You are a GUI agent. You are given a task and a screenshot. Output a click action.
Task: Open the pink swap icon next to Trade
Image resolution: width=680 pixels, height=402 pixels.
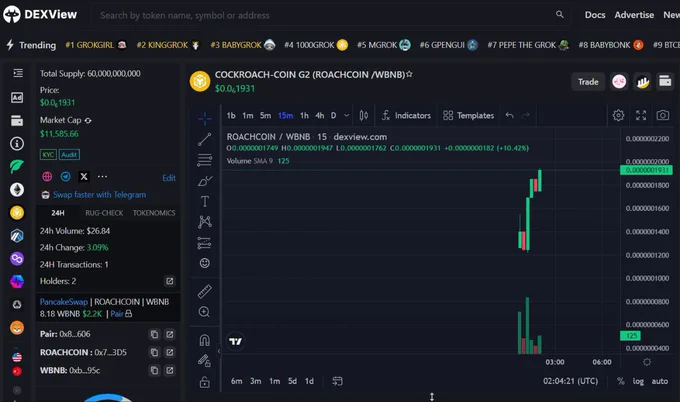(x=619, y=82)
